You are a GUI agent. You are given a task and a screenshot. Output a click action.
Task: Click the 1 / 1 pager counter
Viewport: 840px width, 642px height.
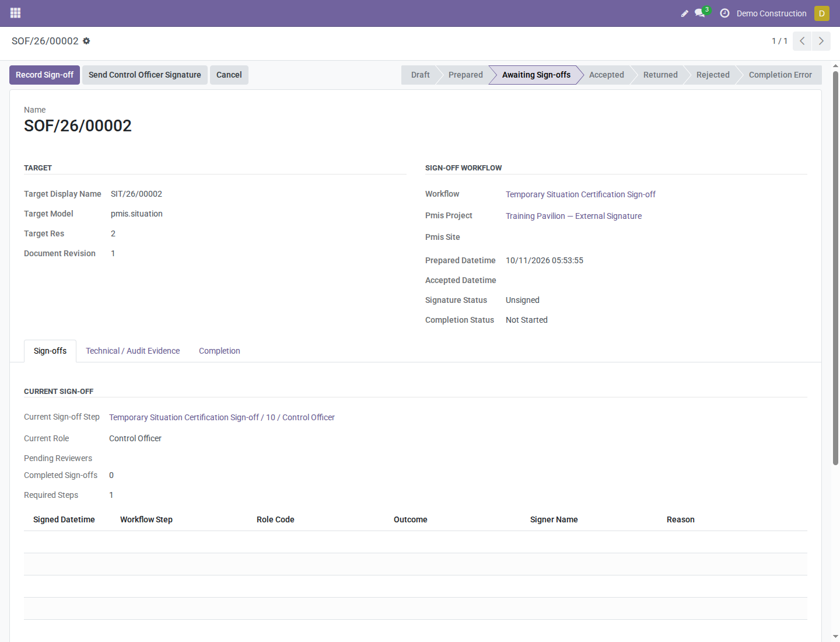[x=779, y=41]
